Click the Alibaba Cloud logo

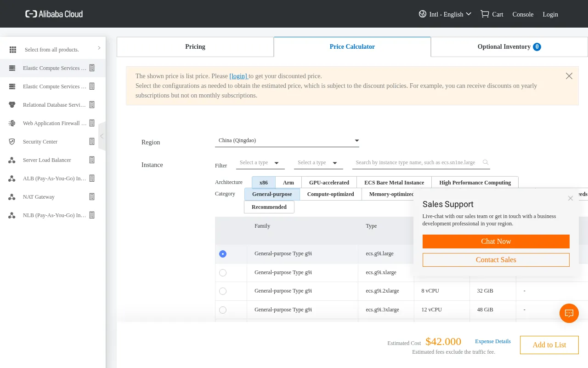click(x=54, y=14)
